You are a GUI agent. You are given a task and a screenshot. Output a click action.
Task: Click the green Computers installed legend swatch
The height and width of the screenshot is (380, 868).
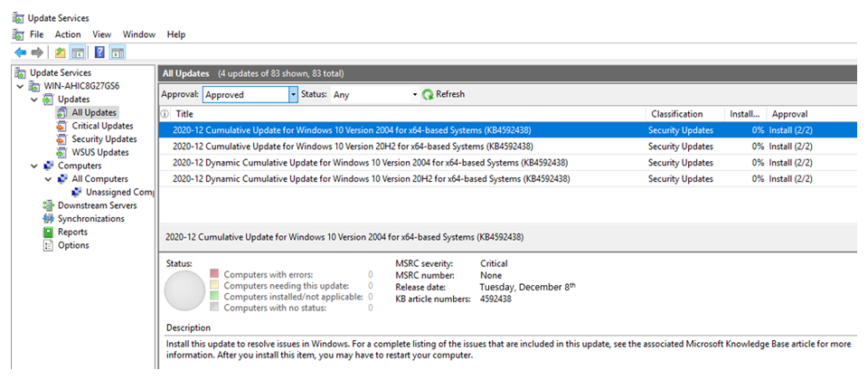[x=215, y=297]
